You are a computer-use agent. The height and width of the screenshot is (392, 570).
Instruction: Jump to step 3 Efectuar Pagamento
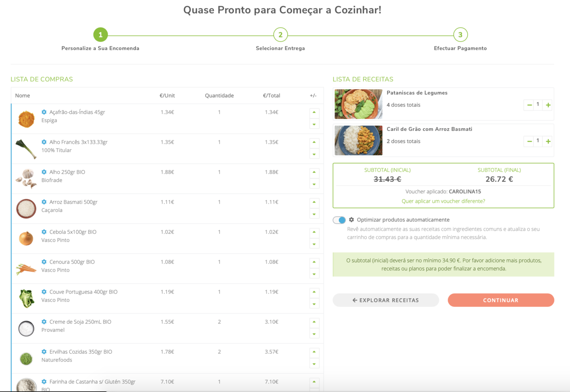pyautogui.click(x=460, y=35)
